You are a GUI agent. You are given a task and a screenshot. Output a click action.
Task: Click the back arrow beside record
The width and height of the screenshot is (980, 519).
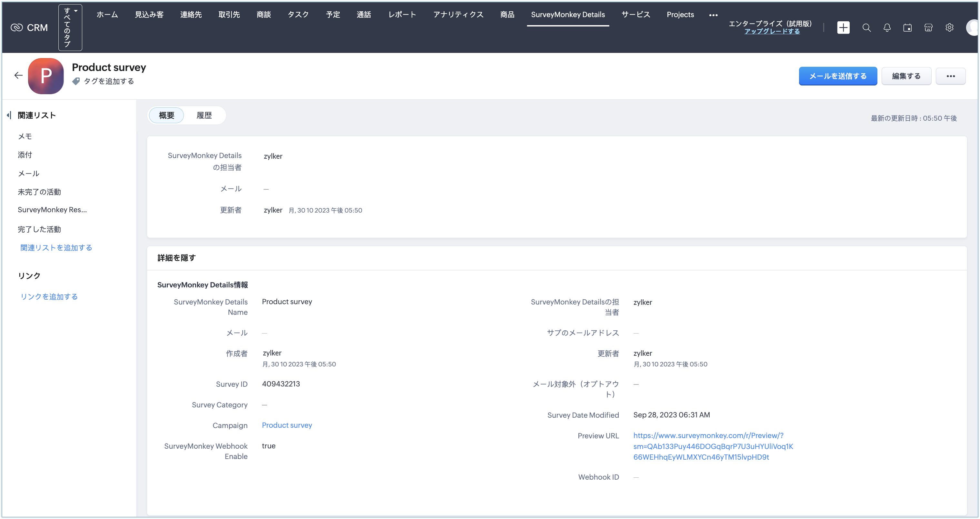(x=18, y=75)
